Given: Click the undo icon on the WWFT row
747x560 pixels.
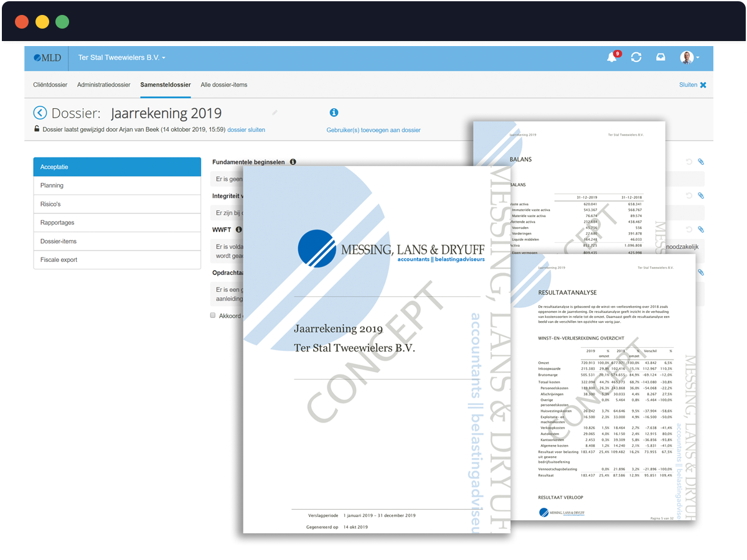Looking at the screenshot, I should pos(688,230).
